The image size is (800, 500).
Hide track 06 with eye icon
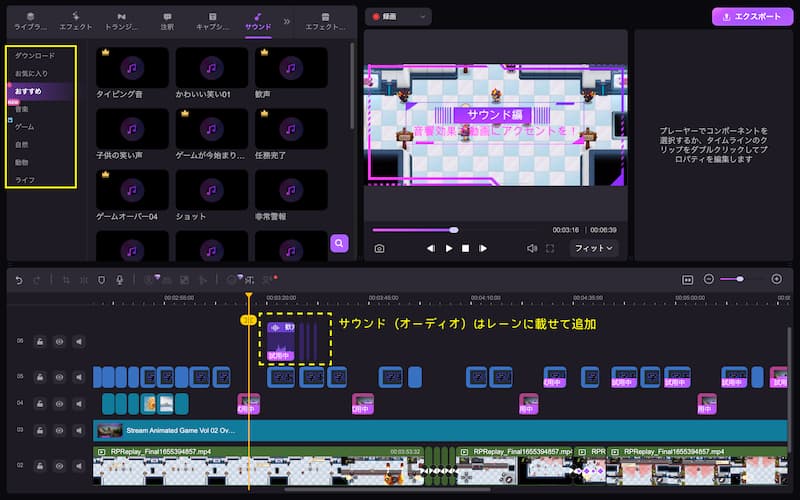pos(59,342)
